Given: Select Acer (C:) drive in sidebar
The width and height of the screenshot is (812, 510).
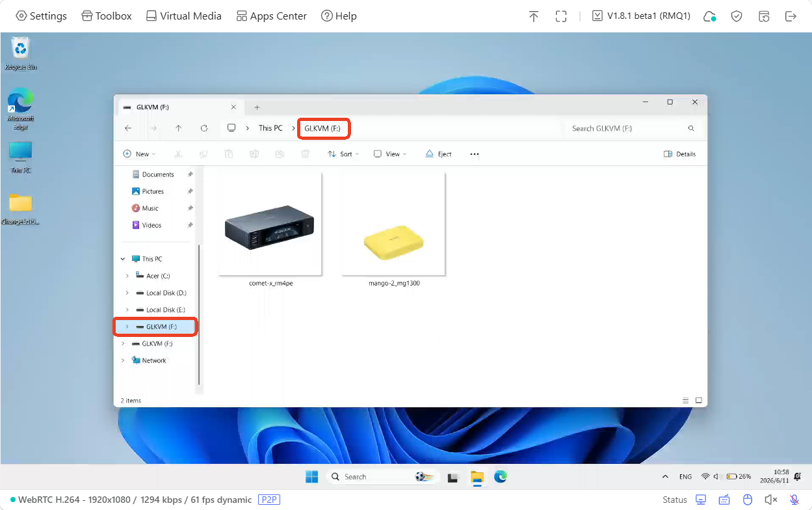Looking at the screenshot, I should (157, 276).
